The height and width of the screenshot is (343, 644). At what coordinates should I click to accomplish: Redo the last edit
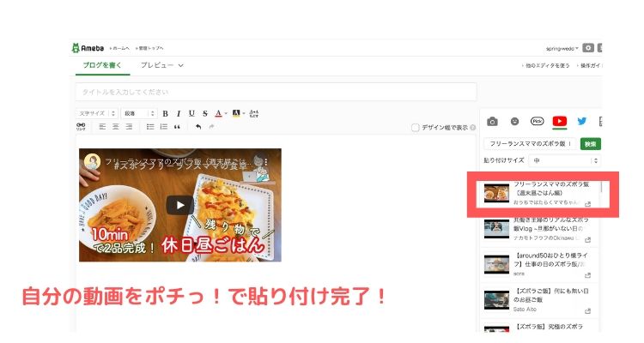pyautogui.click(x=211, y=127)
